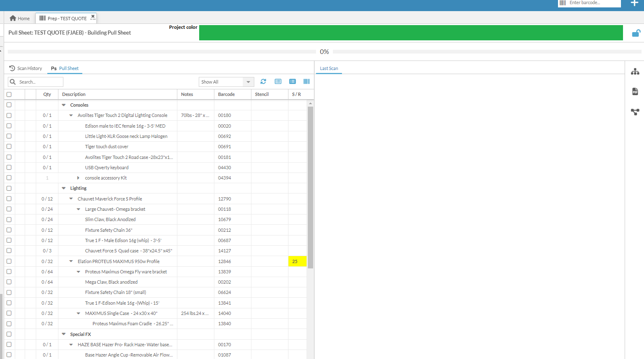
Task: Click the green Project color bar
Action: click(x=411, y=33)
